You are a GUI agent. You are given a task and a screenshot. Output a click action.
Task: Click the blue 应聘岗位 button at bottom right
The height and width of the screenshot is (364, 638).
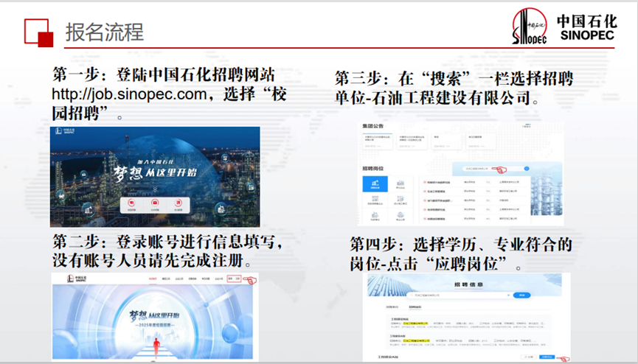click(547, 357)
